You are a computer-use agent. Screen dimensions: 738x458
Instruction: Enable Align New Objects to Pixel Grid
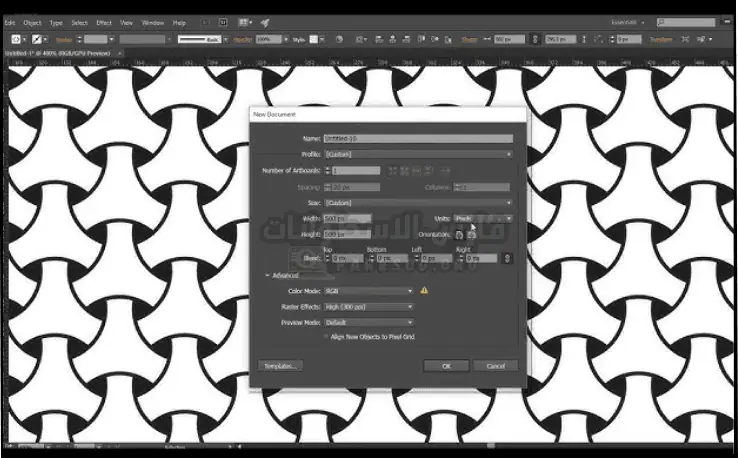(326, 338)
